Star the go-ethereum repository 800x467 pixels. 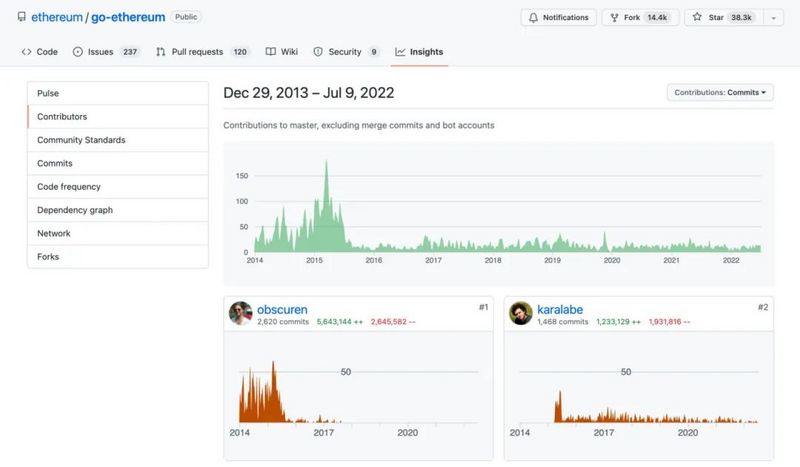[x=722, y=18]
